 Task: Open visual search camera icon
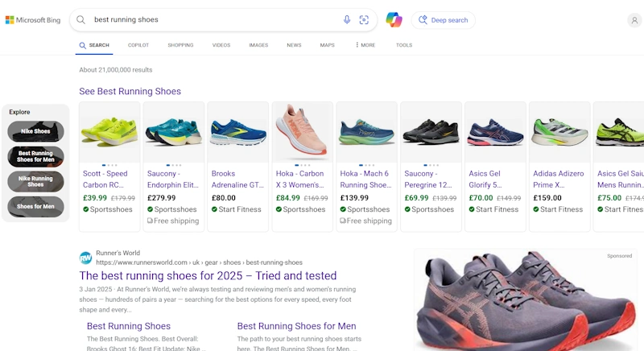[364, 19]
